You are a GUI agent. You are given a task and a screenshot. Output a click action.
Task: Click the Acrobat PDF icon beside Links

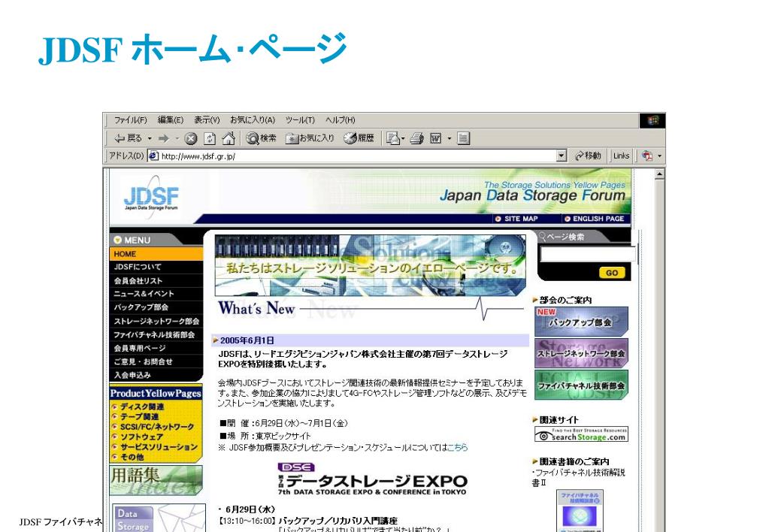(x=647, y=156)
